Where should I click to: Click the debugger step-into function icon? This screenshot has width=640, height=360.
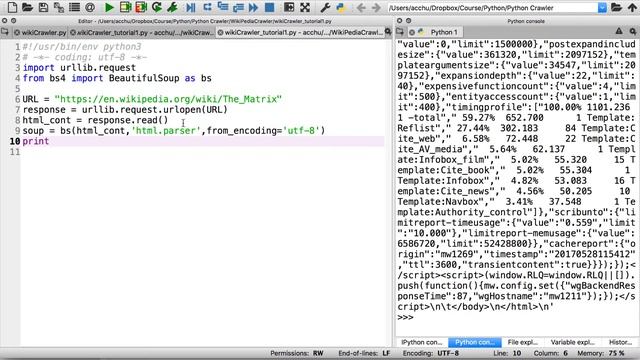pyautogui.click(x=223, y=7)
